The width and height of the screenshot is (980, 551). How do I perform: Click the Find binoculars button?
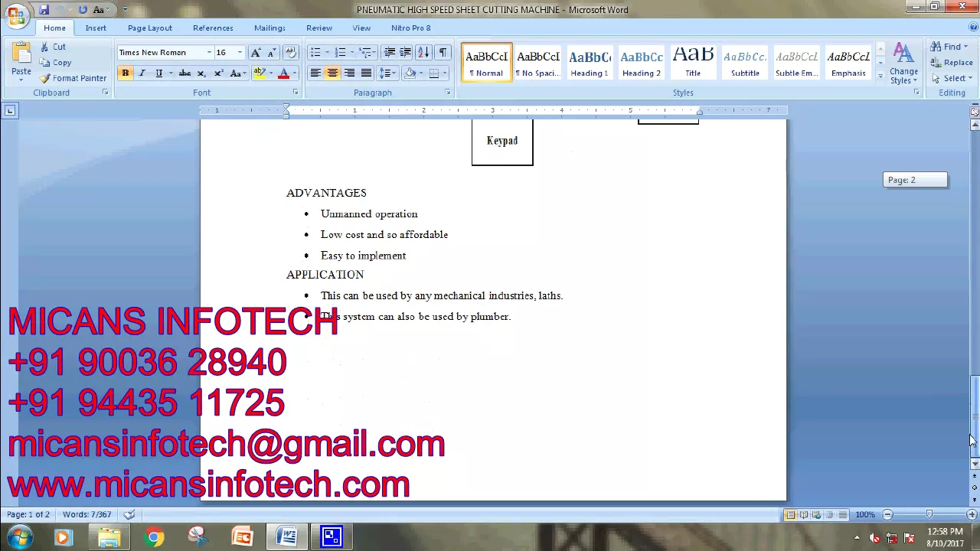click(x=948, y=47)
